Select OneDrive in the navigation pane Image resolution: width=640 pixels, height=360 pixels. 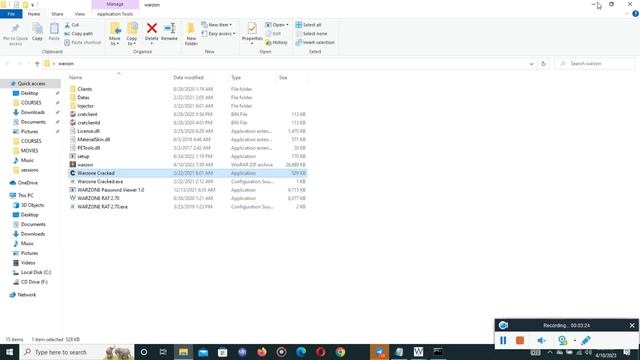pyautogui.click(x=27, y=182)
